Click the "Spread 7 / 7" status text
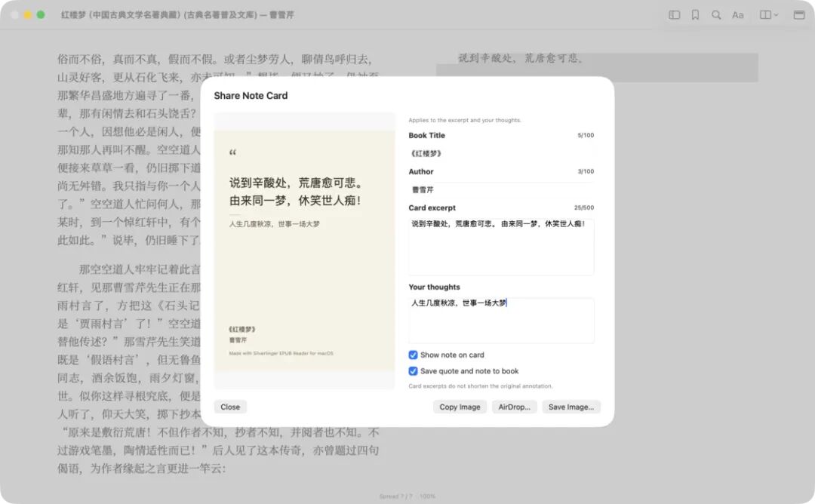The height and width of the screenshot is (504, 815). [396, 496]
